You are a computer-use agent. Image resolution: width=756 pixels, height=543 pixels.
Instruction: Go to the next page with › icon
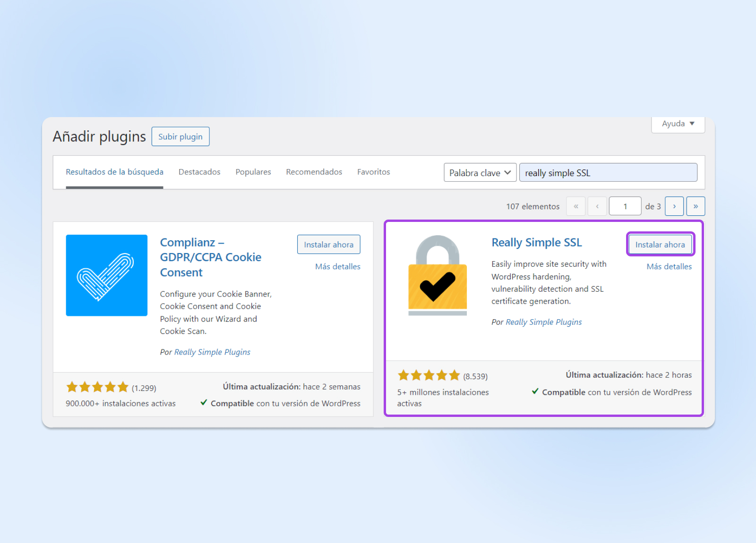pyautogui.click(x=674, y=206)
